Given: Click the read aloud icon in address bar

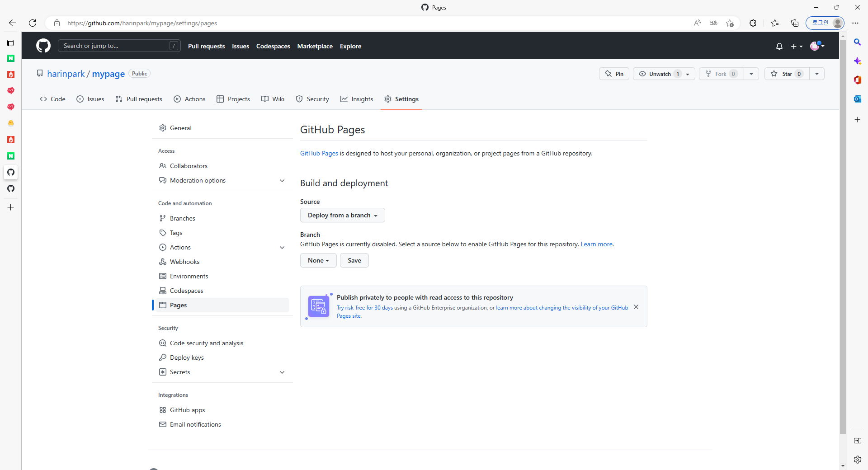Looking at the screenshot, I should (x=697, y=23).
